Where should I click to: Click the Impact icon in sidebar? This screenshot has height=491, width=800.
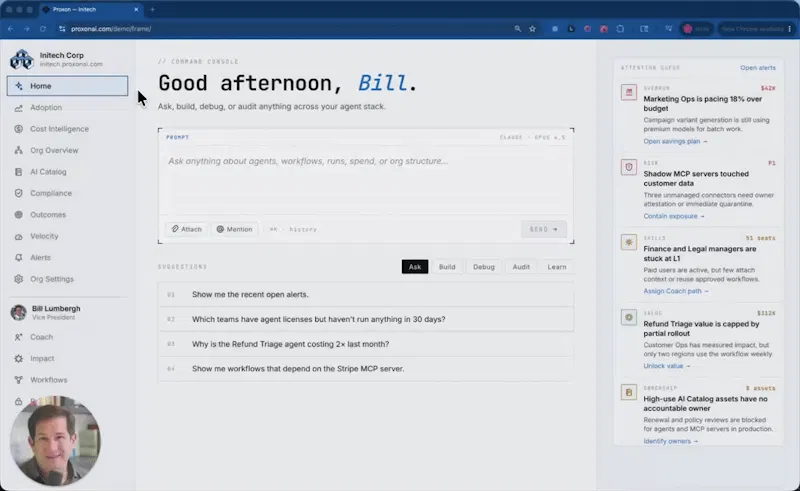[18, 359]
